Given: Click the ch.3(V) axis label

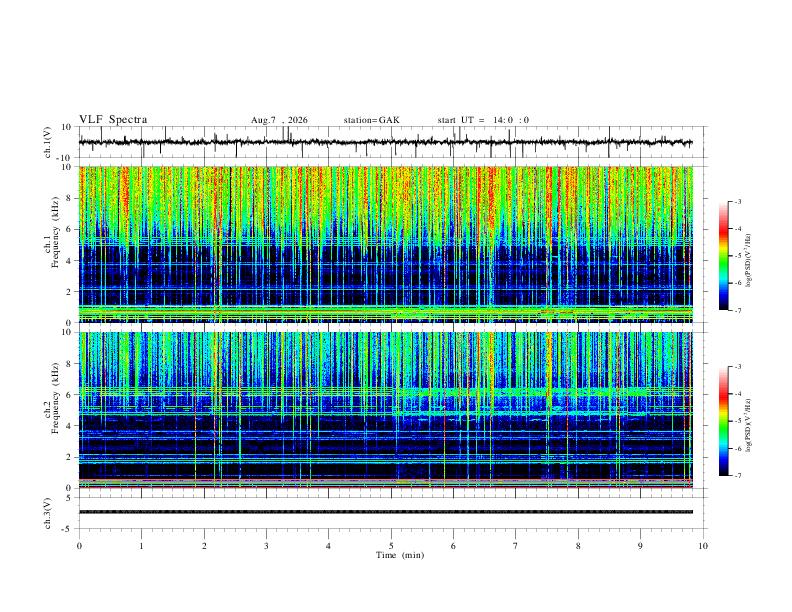Looking at the screenshot, I should click(48, 514).
